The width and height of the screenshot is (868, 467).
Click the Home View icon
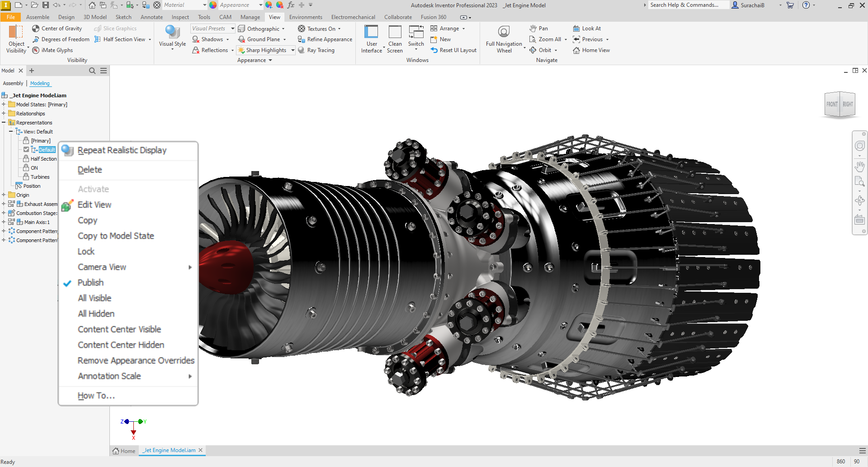[x=576, y=50]
